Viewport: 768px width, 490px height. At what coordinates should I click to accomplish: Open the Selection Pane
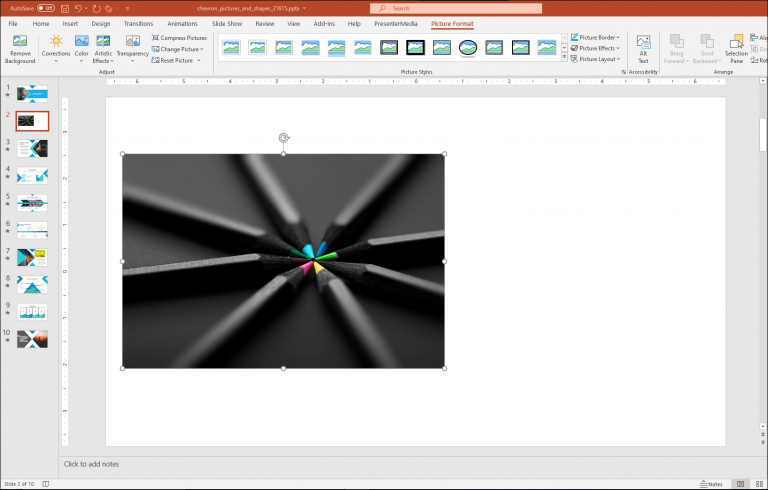736,49
